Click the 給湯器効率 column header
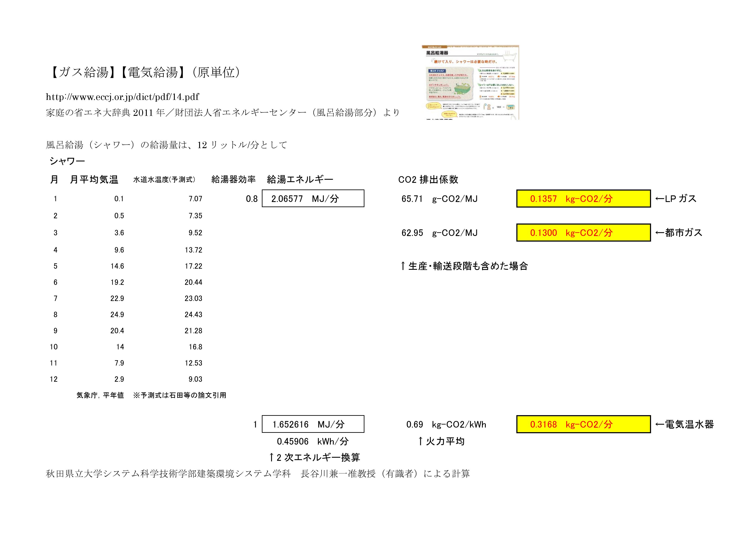The image size is (756, 534). (x=233, y=179)
